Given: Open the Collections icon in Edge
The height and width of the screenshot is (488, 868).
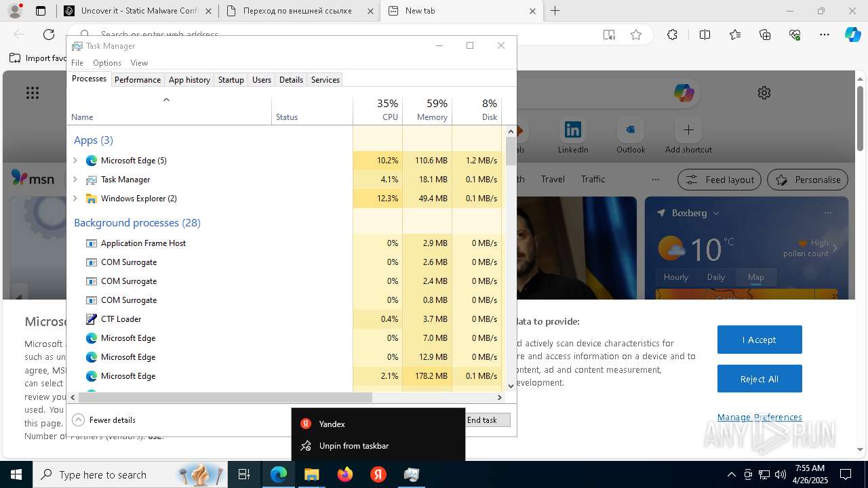Looking at the screenshot, I should (x=765, y=35).
